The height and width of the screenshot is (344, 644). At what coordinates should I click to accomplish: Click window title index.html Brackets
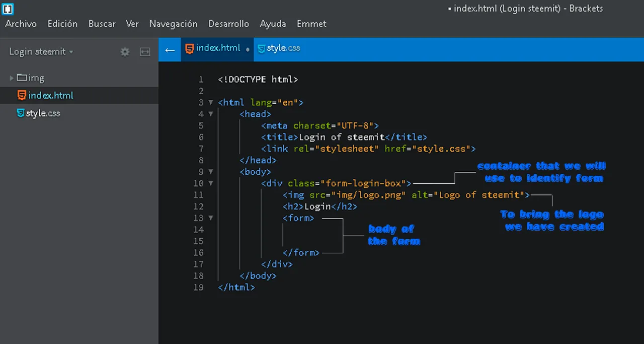[x=525, y=9]
